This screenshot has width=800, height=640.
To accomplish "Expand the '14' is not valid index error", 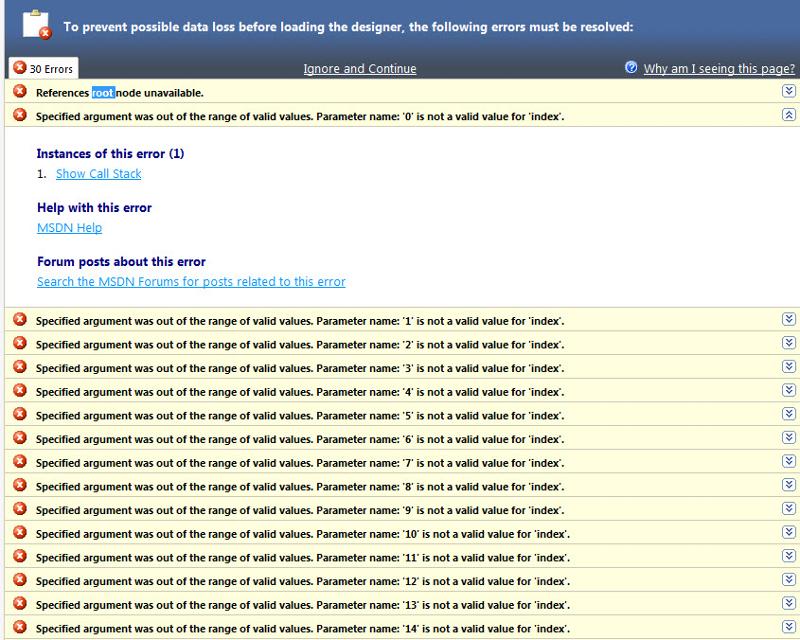I will [789, 626].
